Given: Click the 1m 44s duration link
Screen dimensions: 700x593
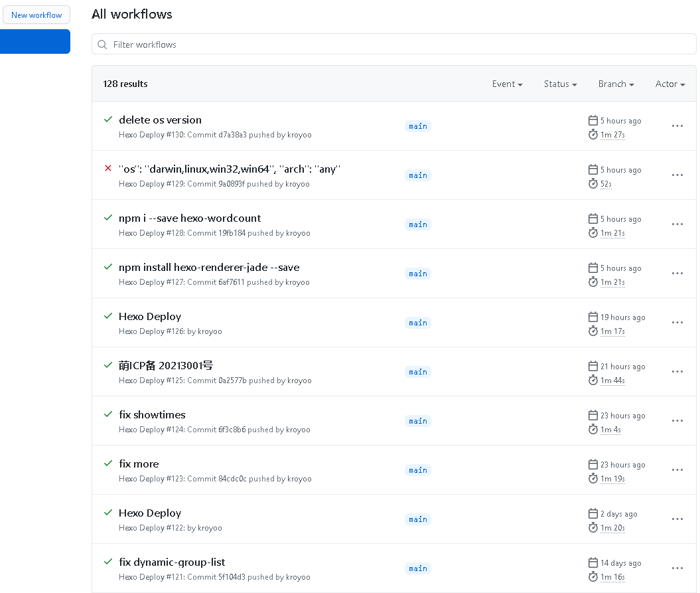Looking at the screenshot, I should (612, 381).
